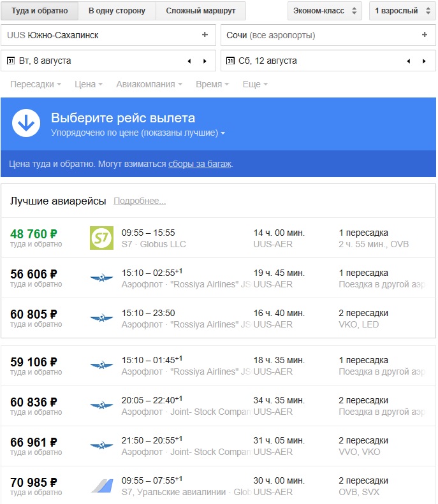Advance return date 12 августа forward

(424, 61)
